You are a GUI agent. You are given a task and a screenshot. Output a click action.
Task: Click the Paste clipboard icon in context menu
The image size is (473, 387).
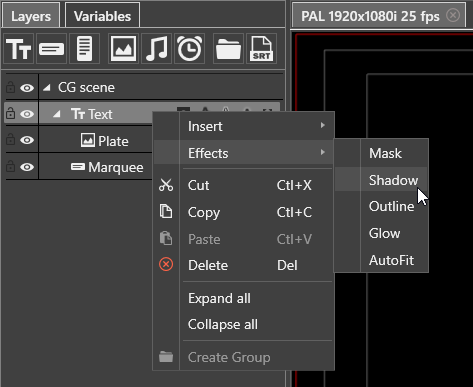tap(166, 238)
